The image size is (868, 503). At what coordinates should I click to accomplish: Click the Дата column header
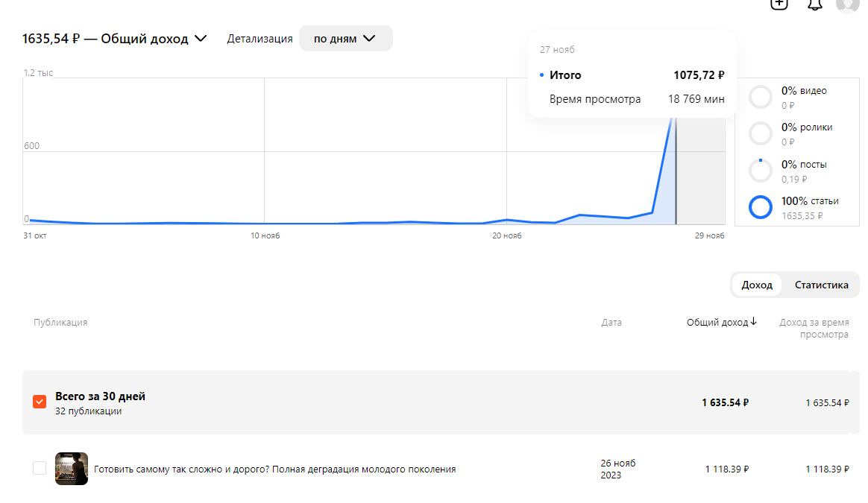[x=611, y=323]
